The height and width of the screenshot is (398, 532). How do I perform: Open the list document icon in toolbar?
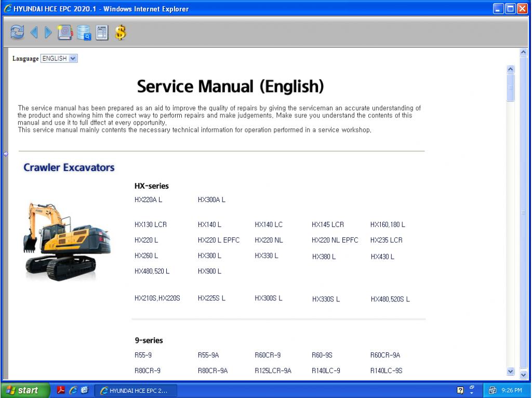(102, 33)
